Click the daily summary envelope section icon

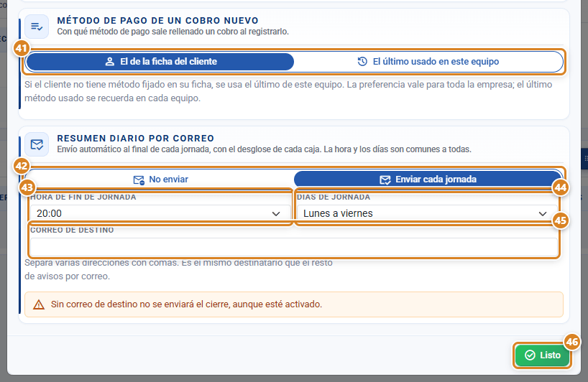point(37,144)
